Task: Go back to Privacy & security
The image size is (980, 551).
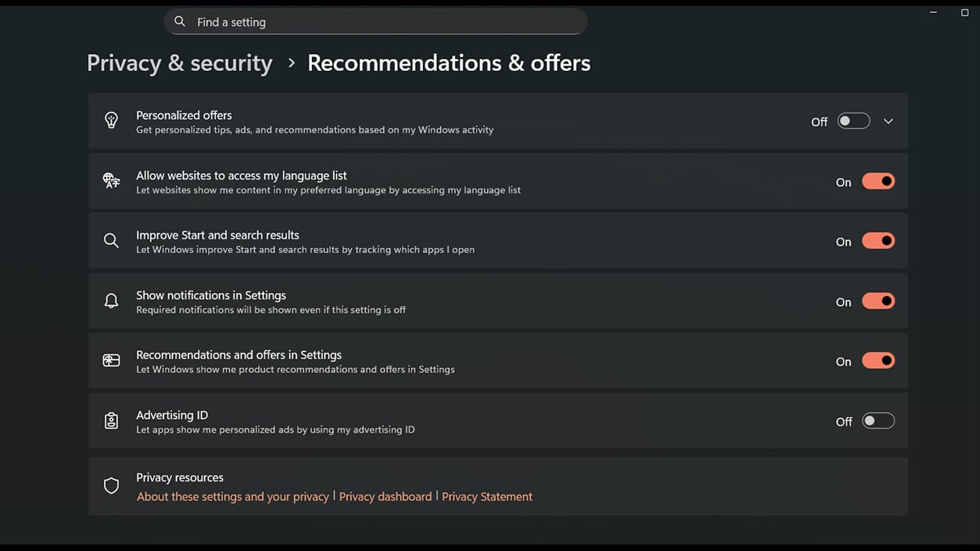Action: tap(179, 62)
